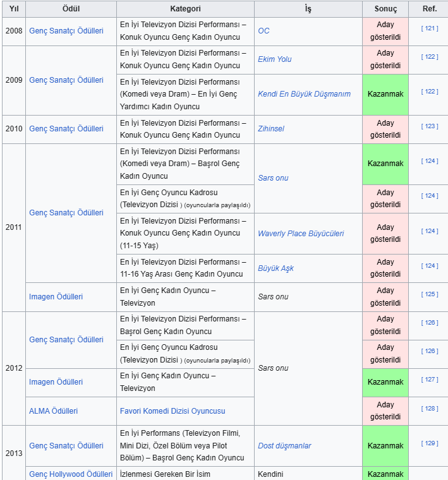
Task: Click Imagen Ödülleri in the 2012 rows
Action: tap(56, 382)
